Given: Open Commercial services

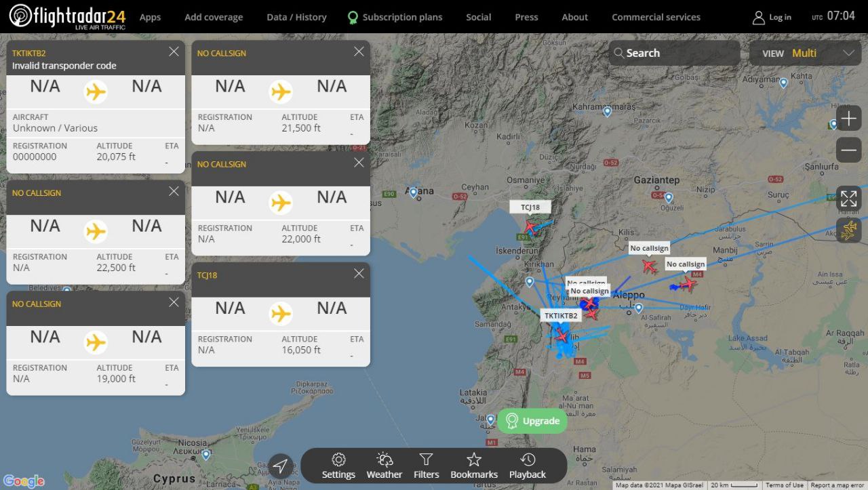Looking at the screenshot, I should 656,17.
